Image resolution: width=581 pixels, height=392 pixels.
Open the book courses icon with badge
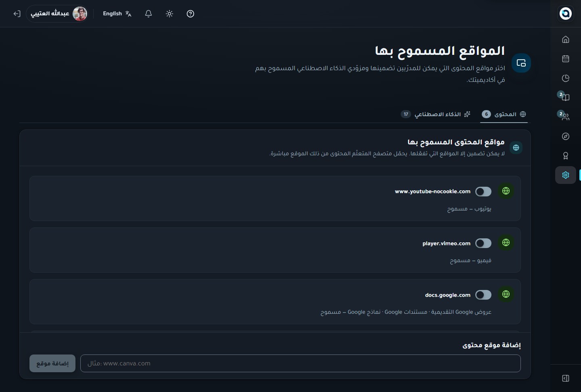[566, 97]
